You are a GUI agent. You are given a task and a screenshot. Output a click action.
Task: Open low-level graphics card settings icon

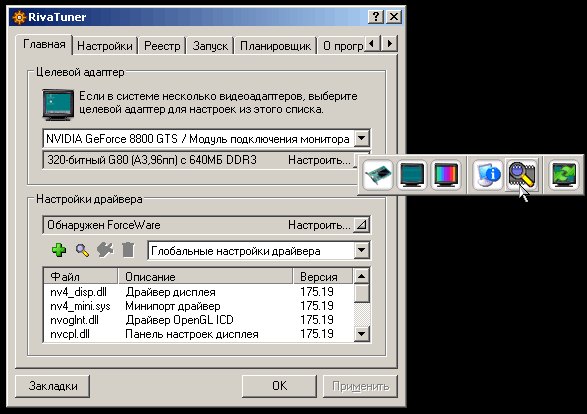click(x=378, y=175)
